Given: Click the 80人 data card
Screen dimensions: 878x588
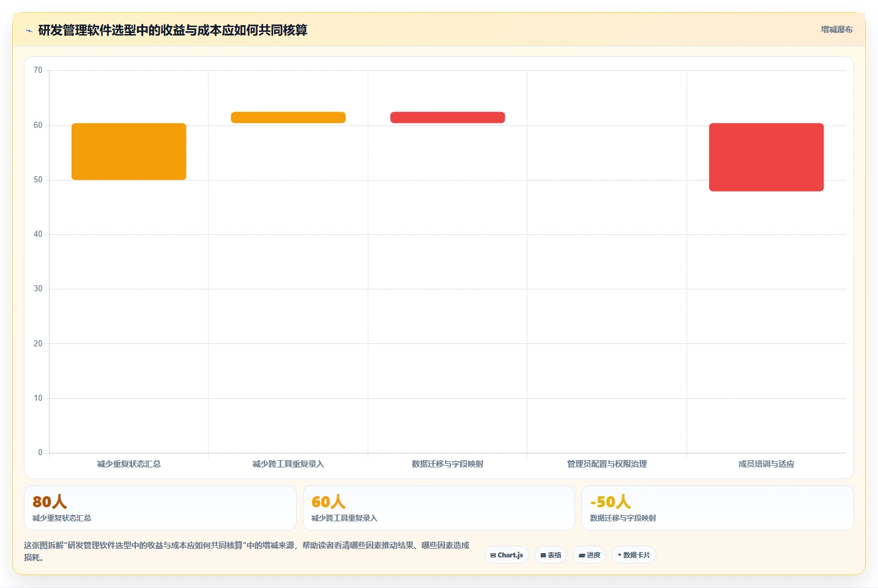Looking at the screenshot, I should click(160, 508).
